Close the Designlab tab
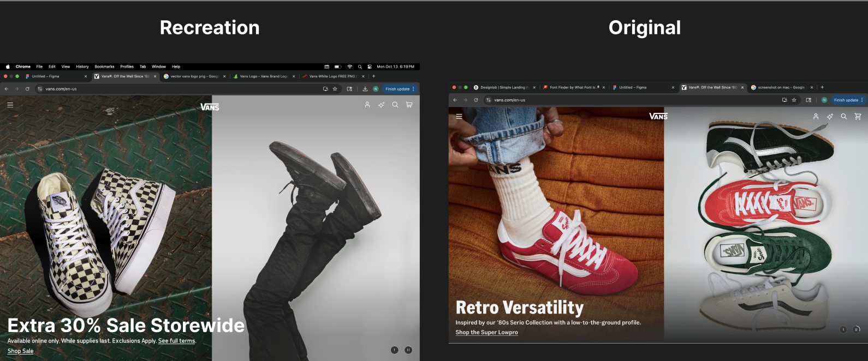 [x=534, y=87]
